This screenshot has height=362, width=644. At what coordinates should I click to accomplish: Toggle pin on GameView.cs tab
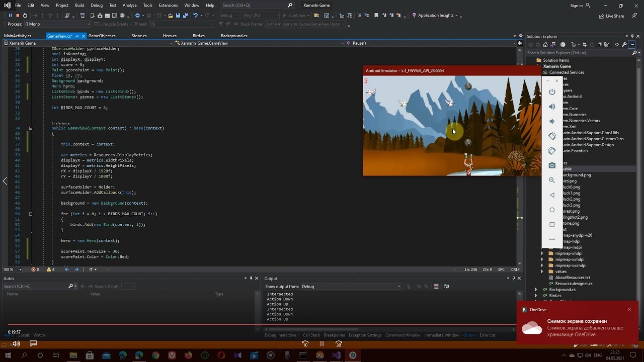[x=77, y=36]
